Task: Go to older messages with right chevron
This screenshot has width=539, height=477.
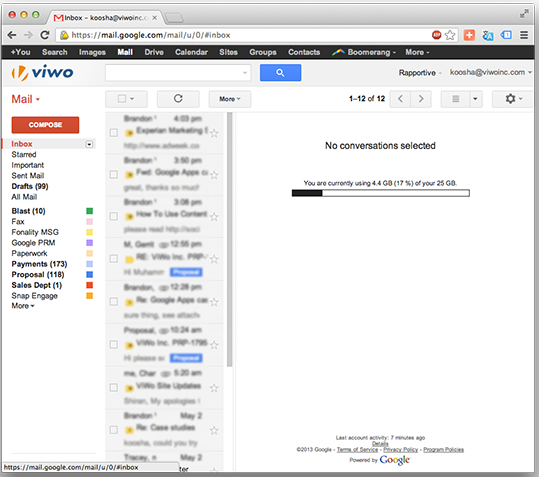Action: (421, 99)
